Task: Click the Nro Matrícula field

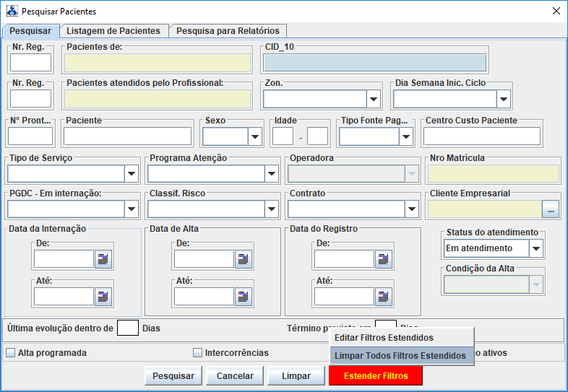Action: [494, 174]
